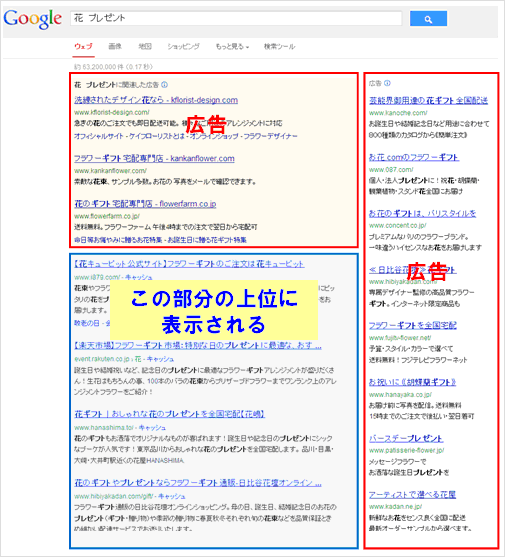Open the フラワーギフト宅配専門店 kankanflower.com ad
The height and width of the screenshot is (557, 505).
pyautogui.click(x=154, y=158)
